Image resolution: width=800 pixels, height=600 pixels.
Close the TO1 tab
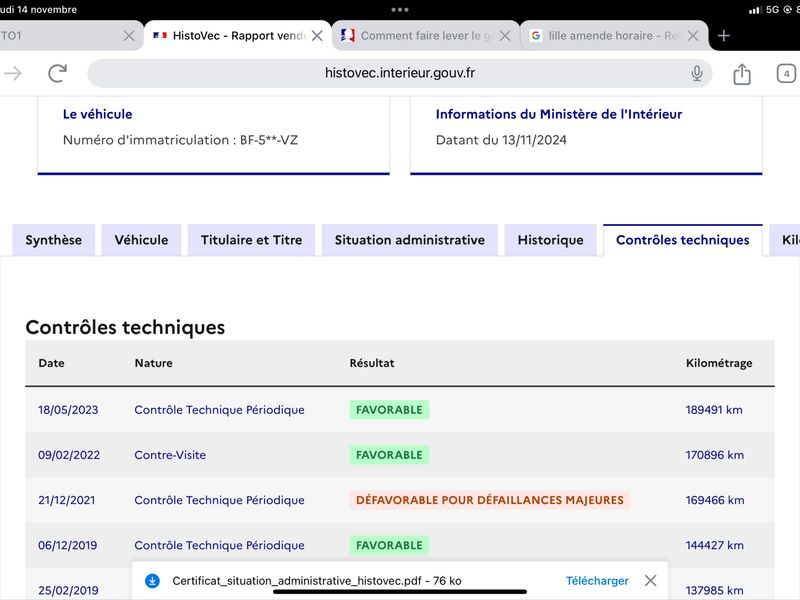point(129,36)
